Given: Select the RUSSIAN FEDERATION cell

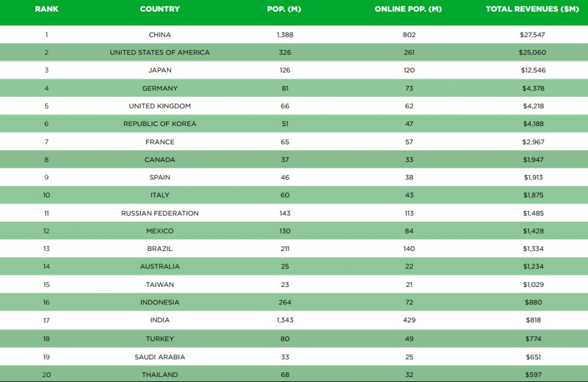Looking at the screenshot, I should click(160, 213).
